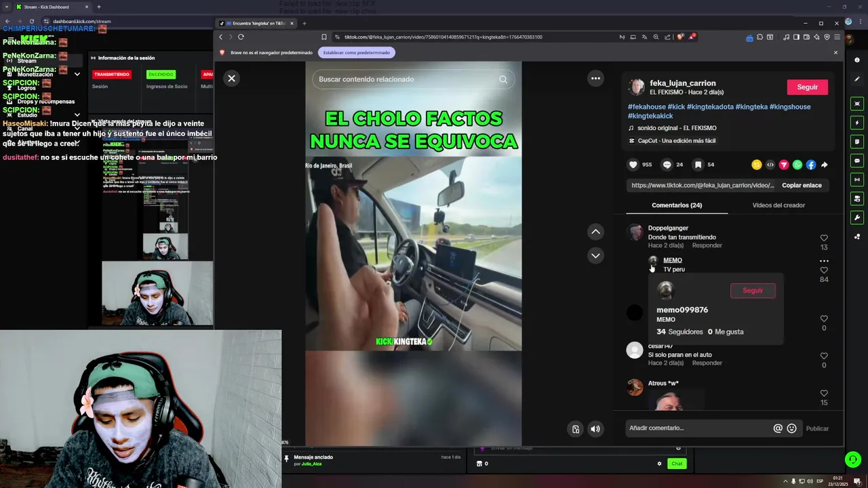Reply to cesar147's comment via Responder

707,363
